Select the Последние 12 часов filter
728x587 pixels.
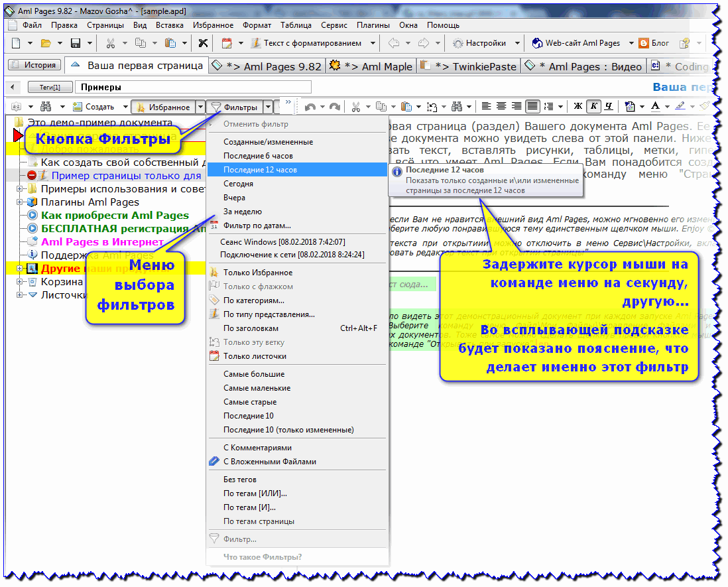pyautogui.click(x=297, y=170)
